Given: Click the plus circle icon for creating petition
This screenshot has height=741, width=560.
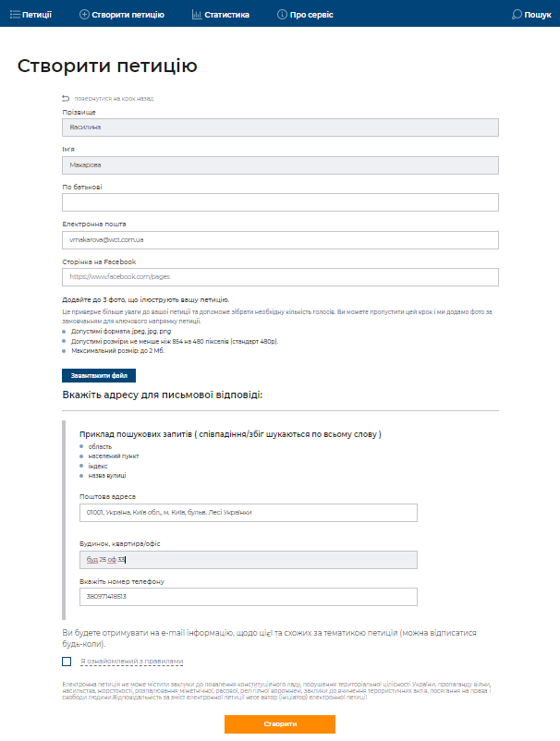Looking at the screenshot, I should click(x=85, y=15).
